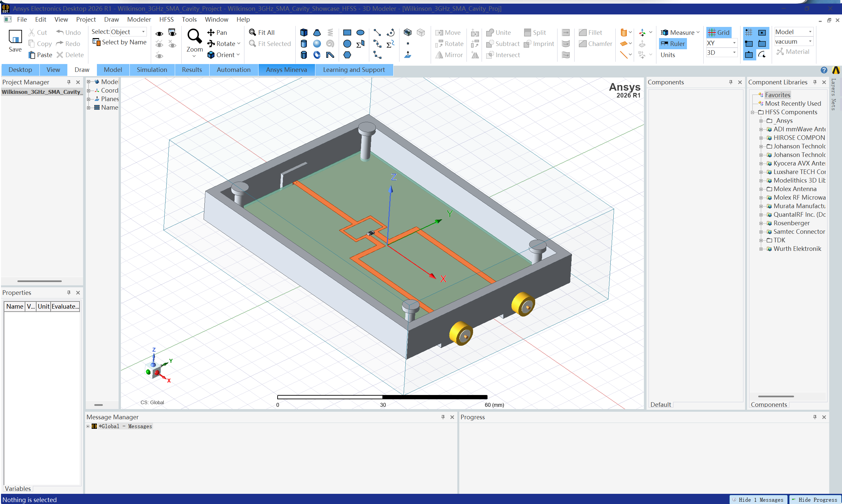Switch to the Results ribbon tab
The image size is (842, 504).
192,70
